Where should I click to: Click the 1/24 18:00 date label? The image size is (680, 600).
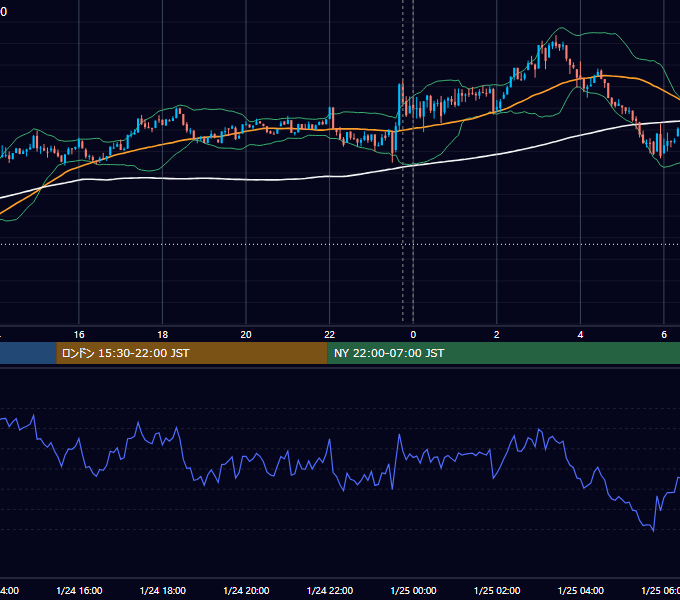click(x=163, y=590)
